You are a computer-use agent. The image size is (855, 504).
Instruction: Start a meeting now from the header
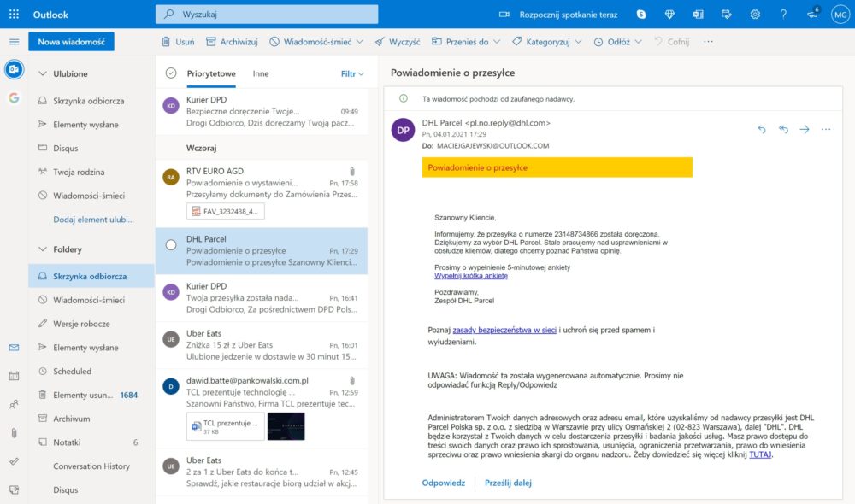pyautogui.click(x=558, y=15)
